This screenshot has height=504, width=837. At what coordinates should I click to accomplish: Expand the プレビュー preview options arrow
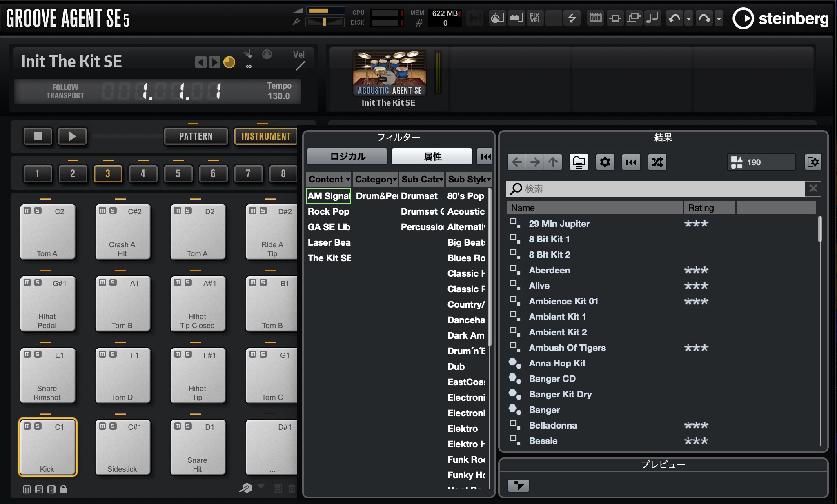pos(518,486)
